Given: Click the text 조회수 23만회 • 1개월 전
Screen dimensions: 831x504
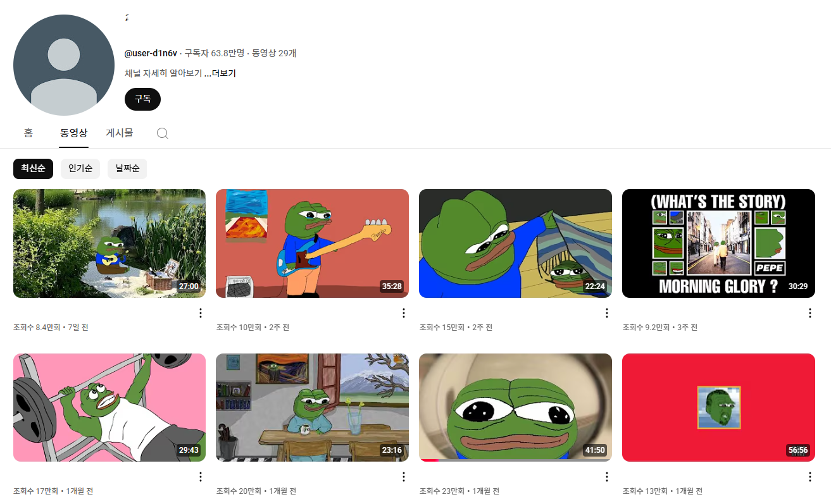Looking at the screenshot, I should [x=459, y=491].
